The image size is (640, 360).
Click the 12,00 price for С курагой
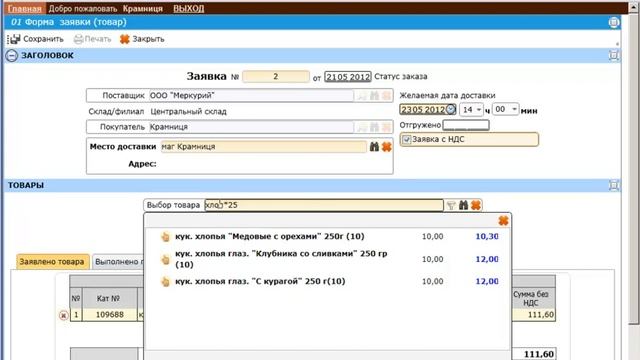[487, 281]
